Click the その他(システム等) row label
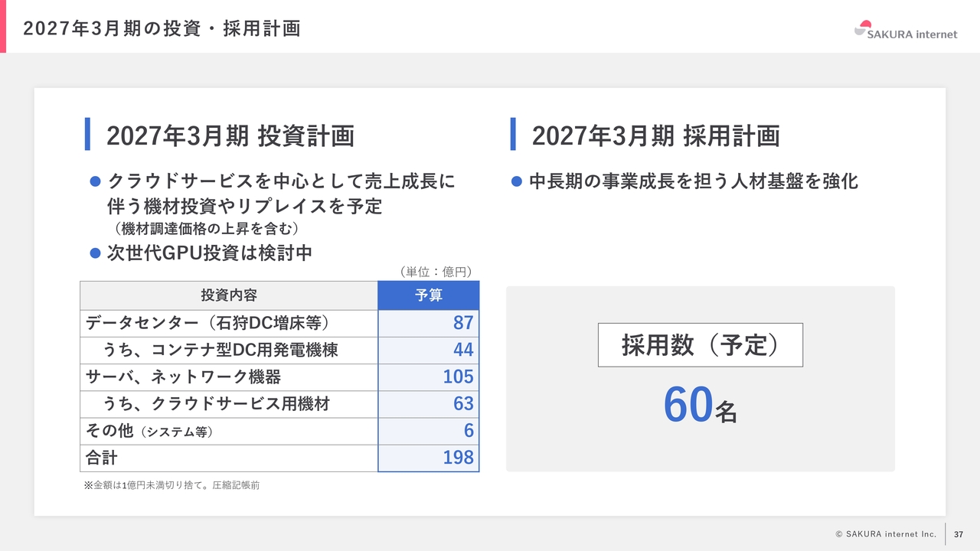The image size is (980, 551). tap(149, 431)
